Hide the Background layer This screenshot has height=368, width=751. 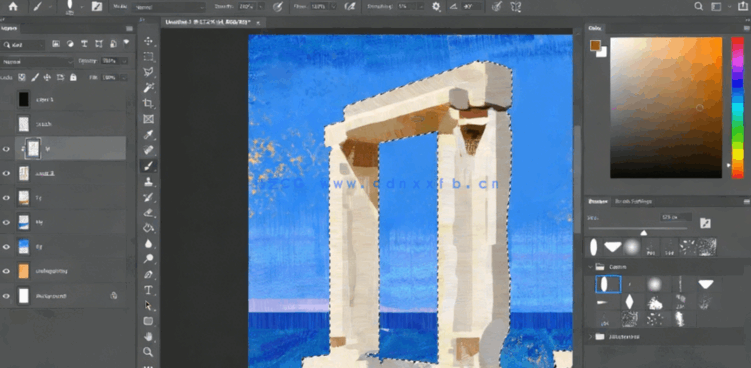coord(6,296)
